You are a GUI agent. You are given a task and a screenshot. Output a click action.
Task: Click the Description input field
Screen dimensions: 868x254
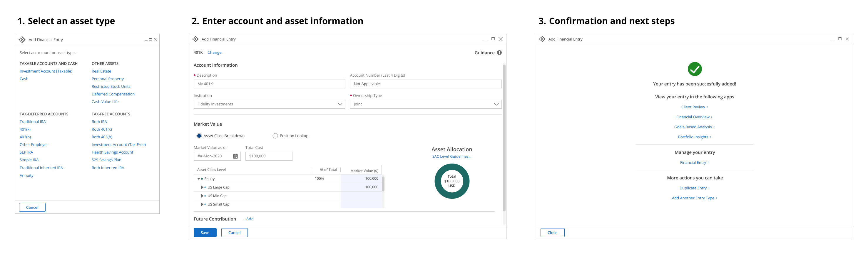click(269, 84)
